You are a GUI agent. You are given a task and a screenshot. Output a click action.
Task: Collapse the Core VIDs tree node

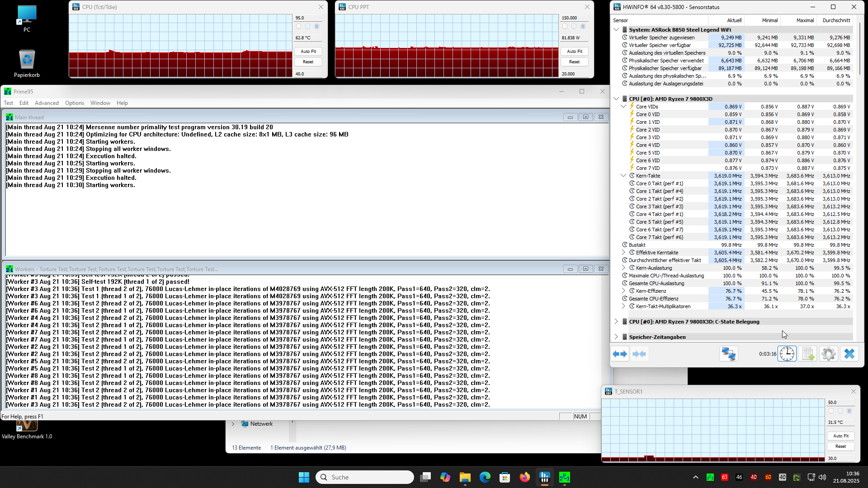[x=623, y=107]
